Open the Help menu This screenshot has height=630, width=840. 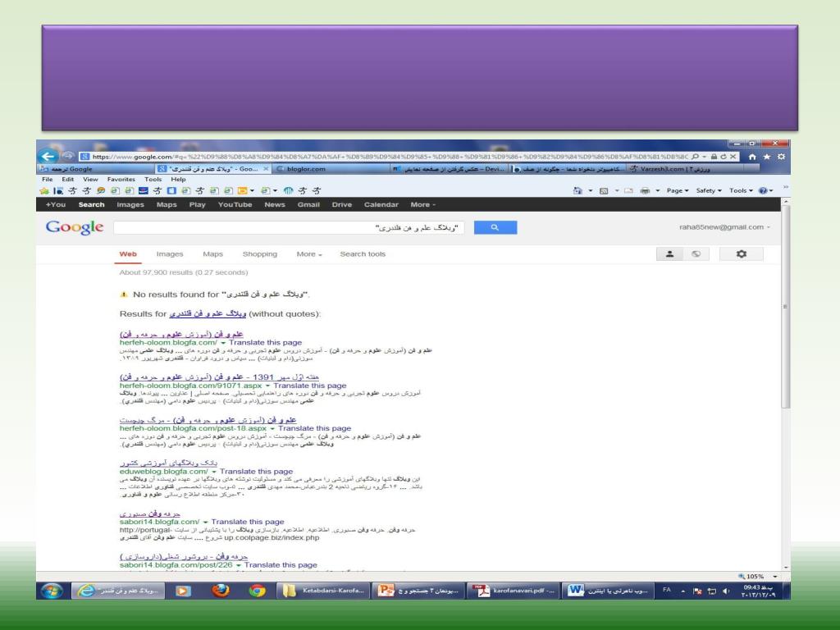pyautogui.click(x=178, y=180)
